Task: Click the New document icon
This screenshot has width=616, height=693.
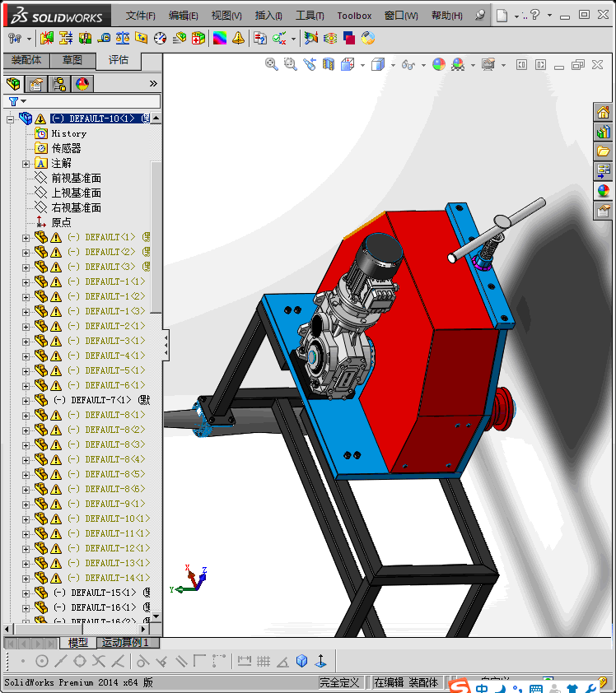Action: click(502, 16)
